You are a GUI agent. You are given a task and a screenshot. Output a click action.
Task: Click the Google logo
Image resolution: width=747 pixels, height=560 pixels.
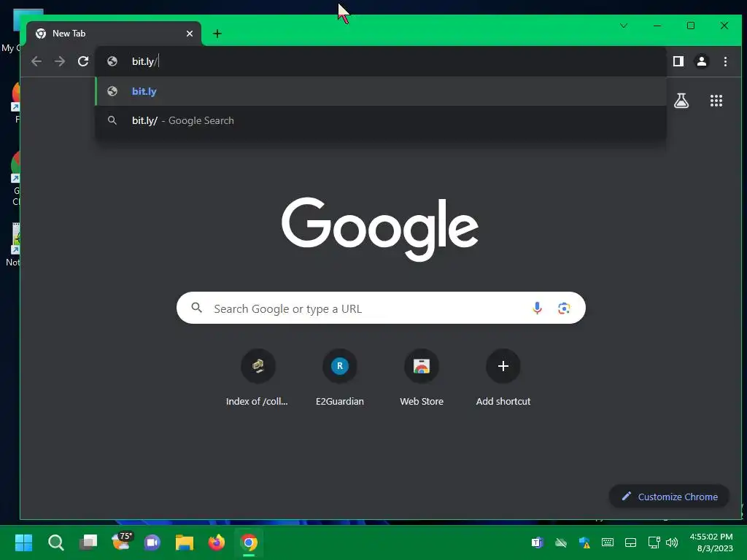click(379, 229)
